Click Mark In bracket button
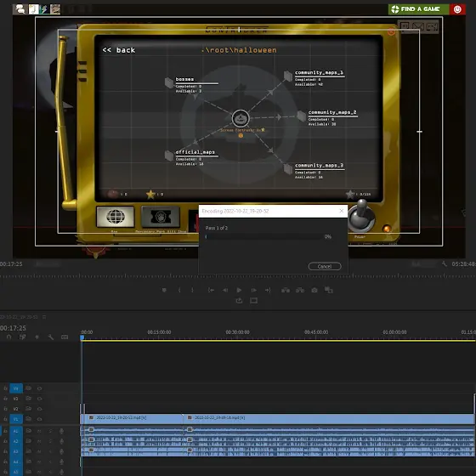 click(179, 290)
